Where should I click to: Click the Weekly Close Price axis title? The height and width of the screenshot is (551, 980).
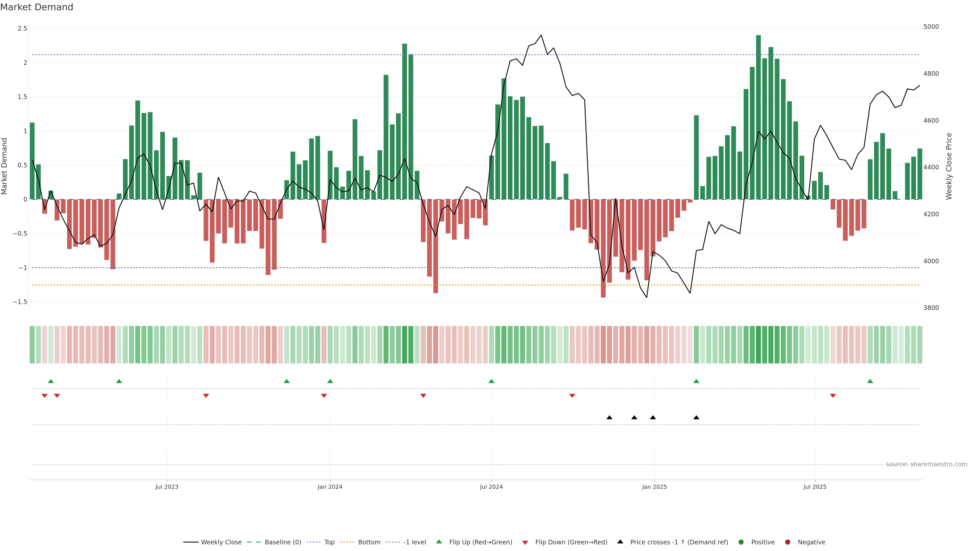(949, 166)
